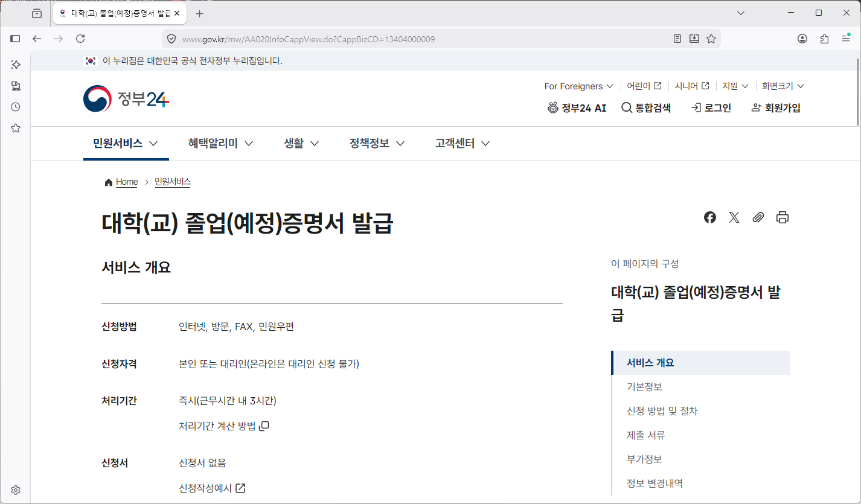
Task: Open sidebar settings gear
Action: click(x=16, y=490)
